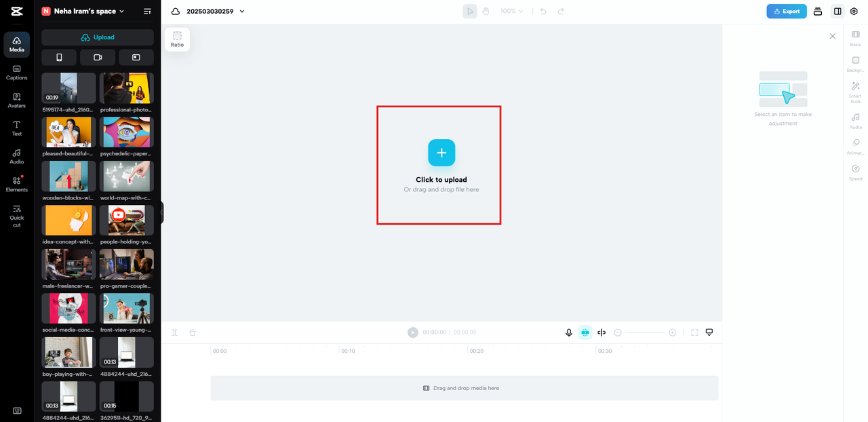Click the record camera video icon

tap(98, 58)
